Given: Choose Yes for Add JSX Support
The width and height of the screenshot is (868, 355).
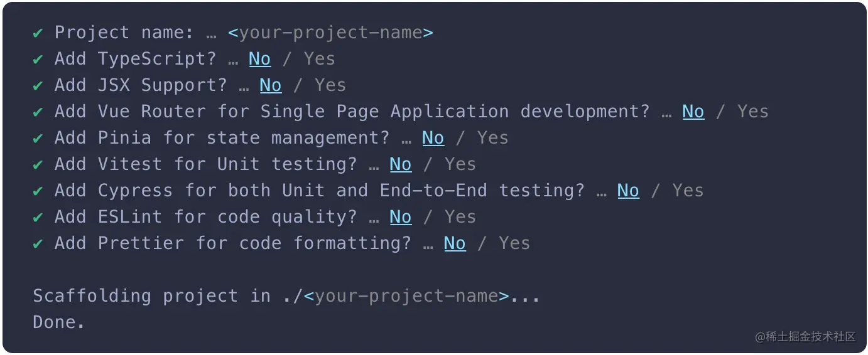Looking at the screenshot, I should [x=330, y=85].
